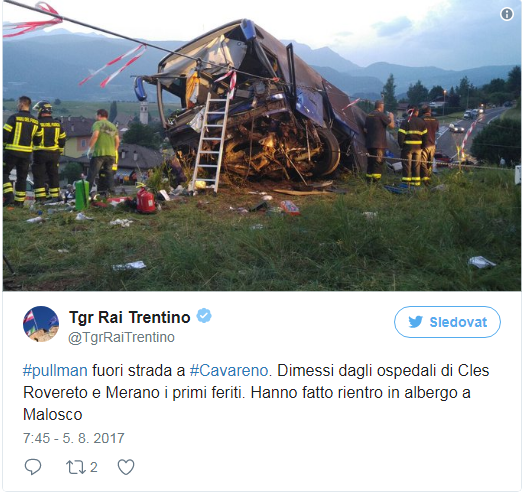Click the Tgr Rai Trentino display name
This screenshot has width=524, height=492.
coord(129,317)
